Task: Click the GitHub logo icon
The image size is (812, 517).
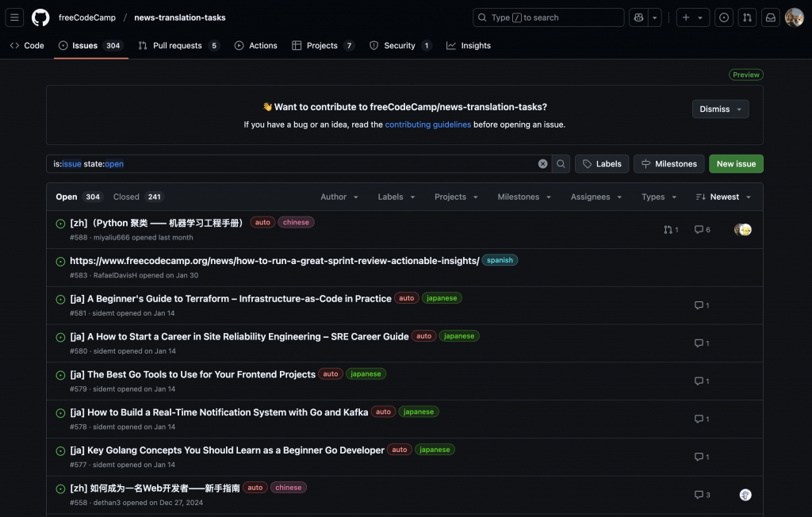Action: pyautogui.click(x=40, y=17)
